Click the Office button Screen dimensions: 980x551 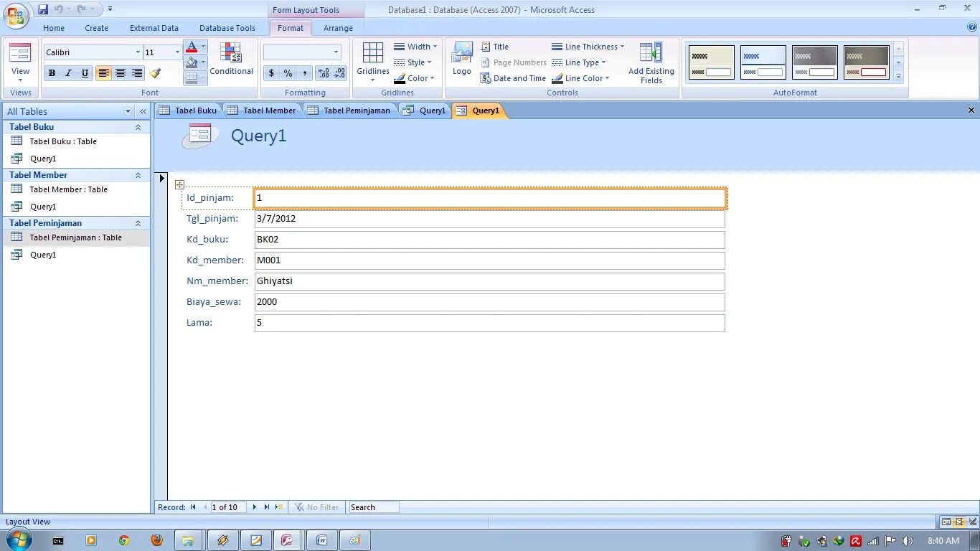(16, 16)
